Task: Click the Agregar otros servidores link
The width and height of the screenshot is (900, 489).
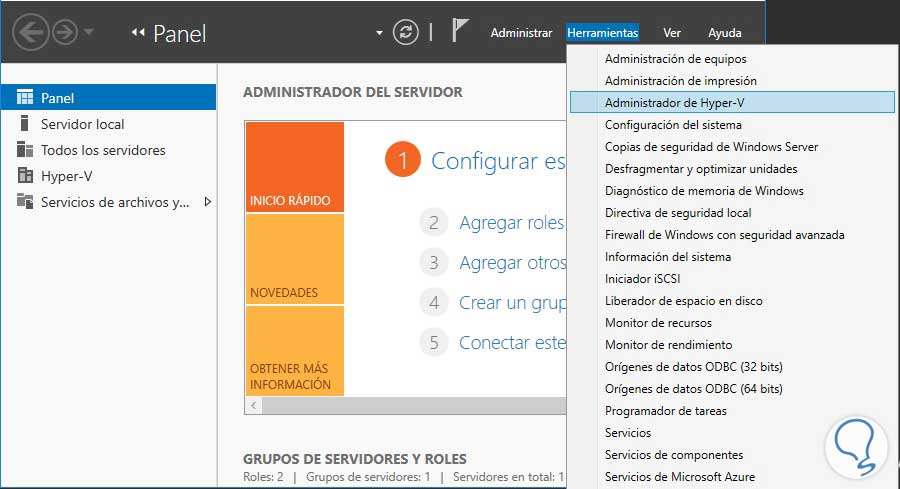Action: pyautogui.click(x=513, y=262)
